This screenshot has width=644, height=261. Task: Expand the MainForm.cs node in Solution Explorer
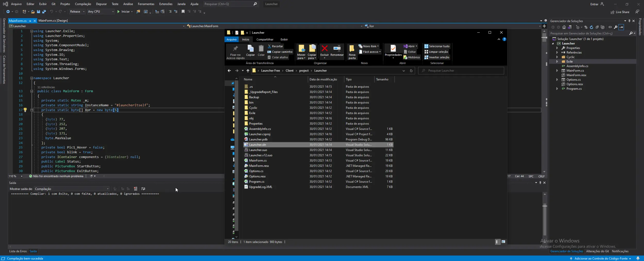[557, 71]
